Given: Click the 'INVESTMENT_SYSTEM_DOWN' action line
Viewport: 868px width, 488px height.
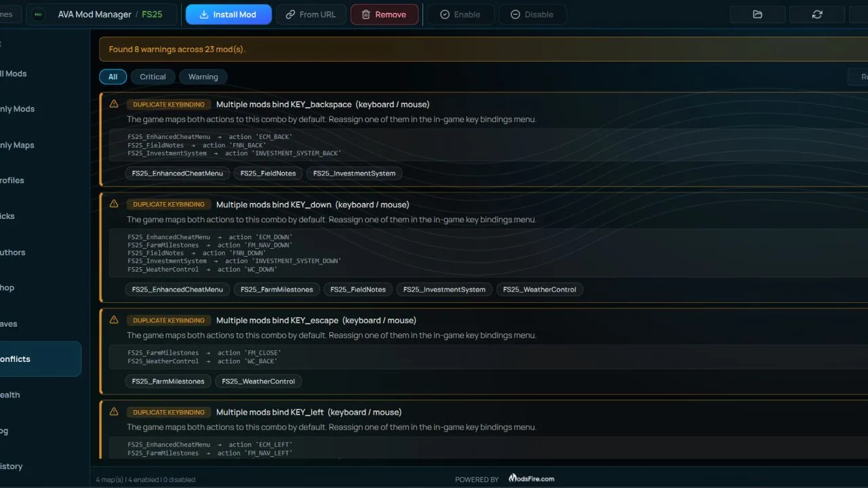Looking at the screenshot, I should coord(235,261).
